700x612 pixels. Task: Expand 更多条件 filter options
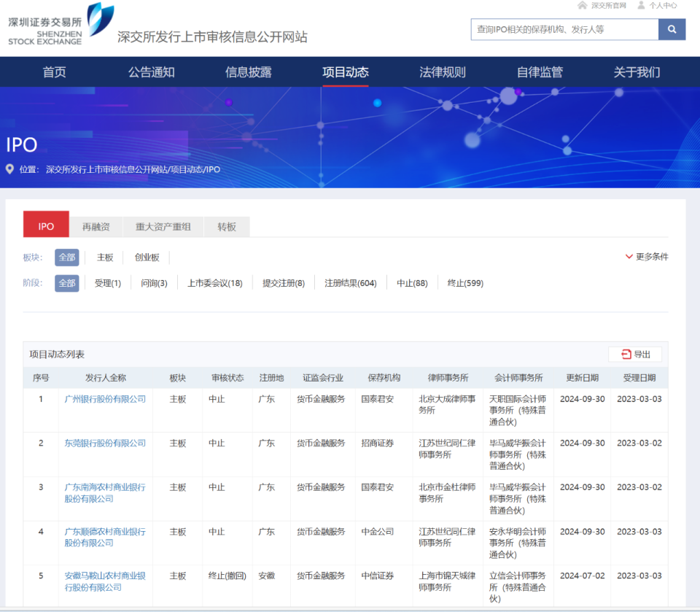[647, 257]
